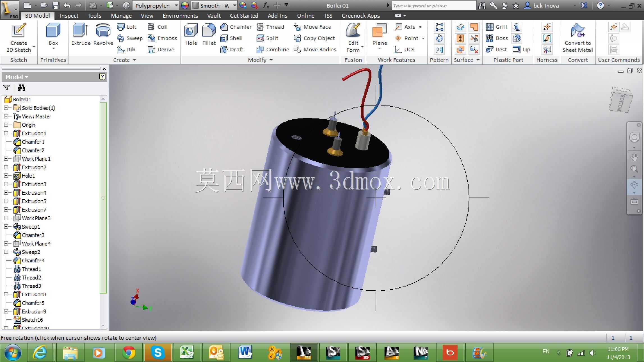
Task: Click the keyword search field
Action: (x=433, y=5)
